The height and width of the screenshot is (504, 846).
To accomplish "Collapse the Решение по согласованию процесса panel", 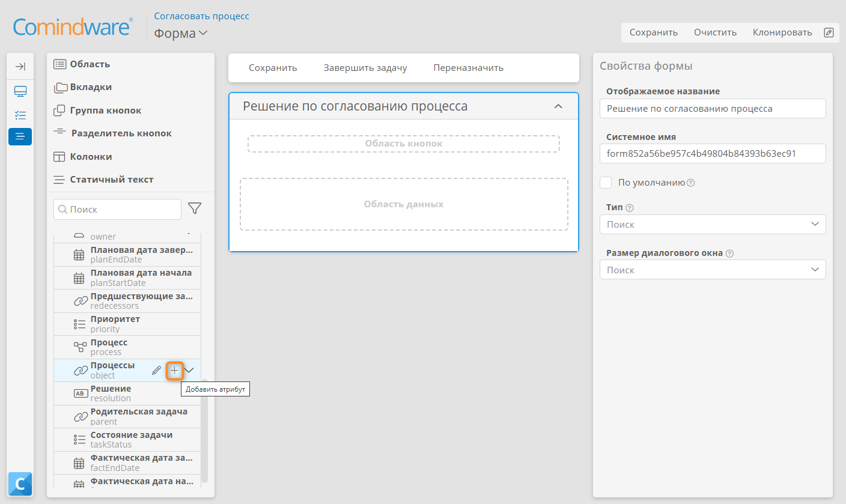I will (558, 106).
